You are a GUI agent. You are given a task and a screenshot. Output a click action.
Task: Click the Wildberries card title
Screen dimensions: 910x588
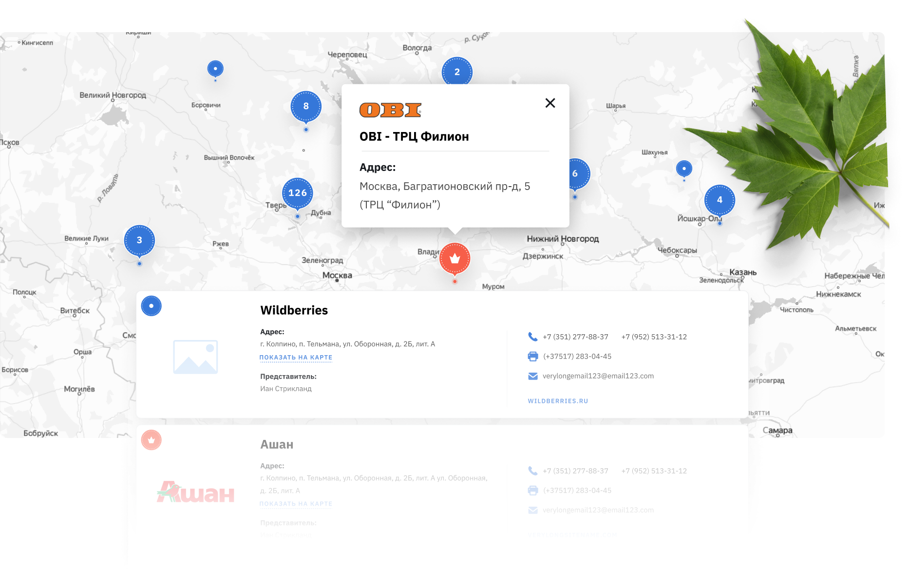294,310
